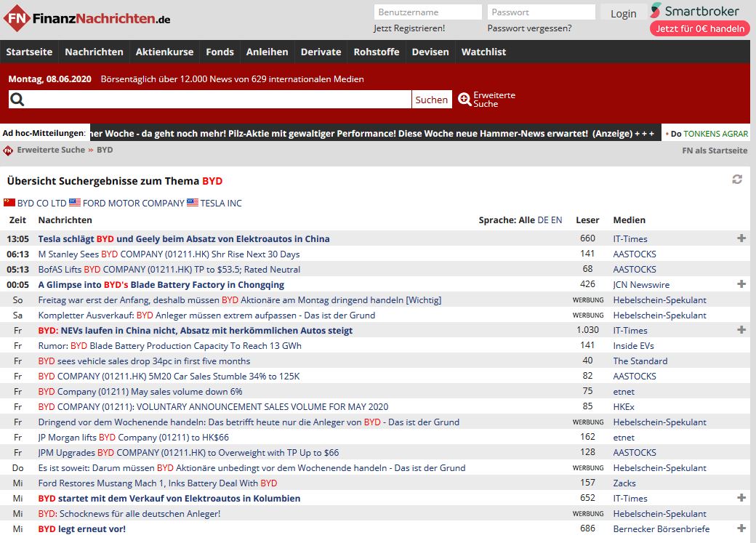Image resolution: width=756 pixels, height=543 pixels.
Task: Filter news language to EN
Action: coord(556,220)
